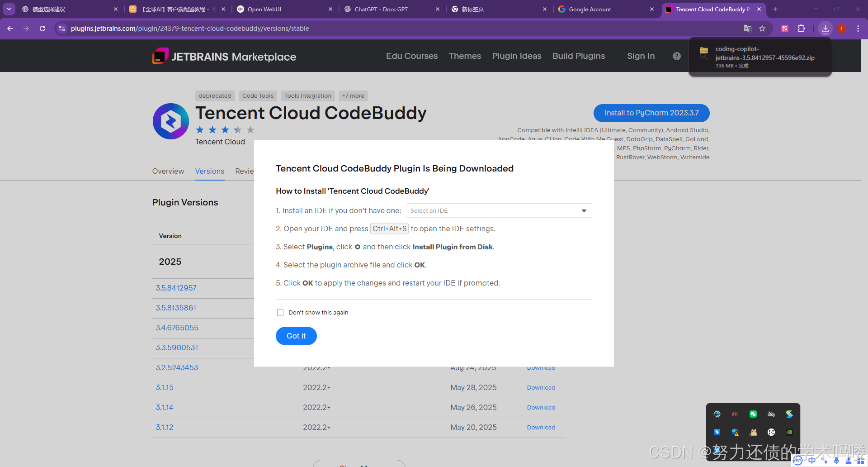
Task: Open the downloaded coding-copilot zip file
Action: point(760,57)
